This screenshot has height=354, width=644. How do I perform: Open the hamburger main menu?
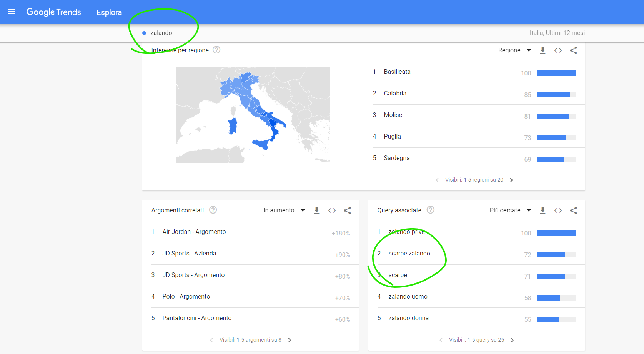12,12
